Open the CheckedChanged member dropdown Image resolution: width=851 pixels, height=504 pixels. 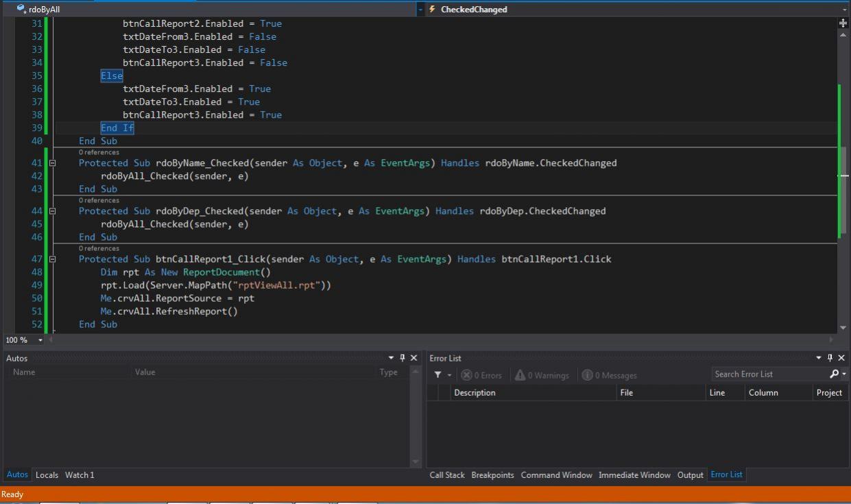(x=844, y=10)
